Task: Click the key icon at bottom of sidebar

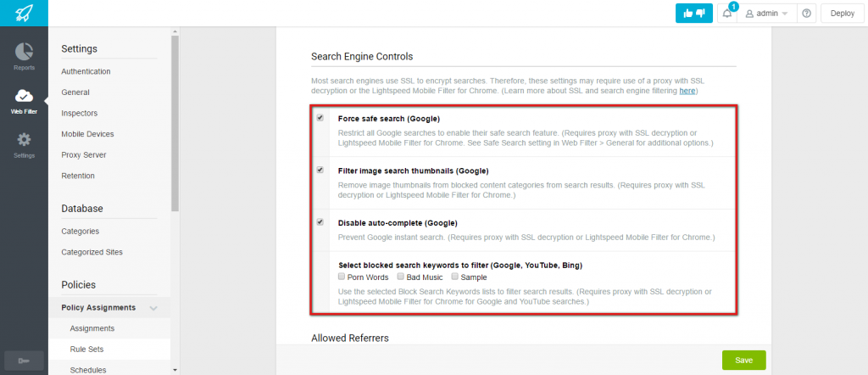Action: tap(24, 361)
